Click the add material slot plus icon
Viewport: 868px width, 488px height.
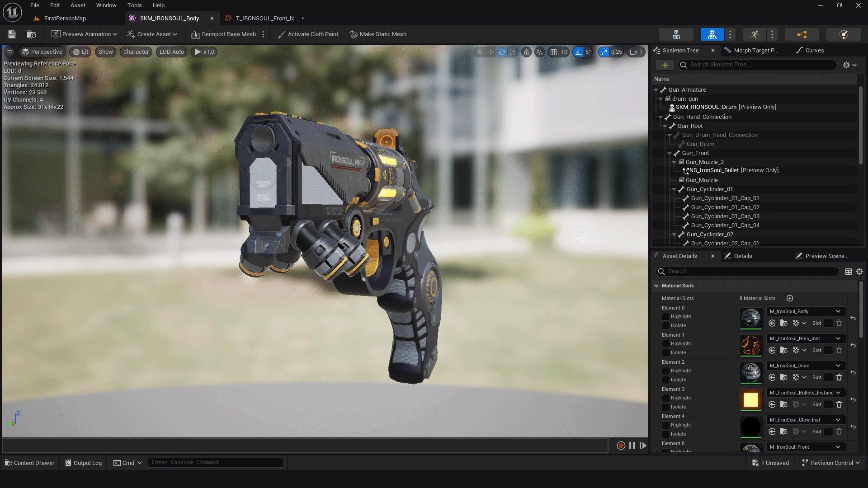coord(790,298)
